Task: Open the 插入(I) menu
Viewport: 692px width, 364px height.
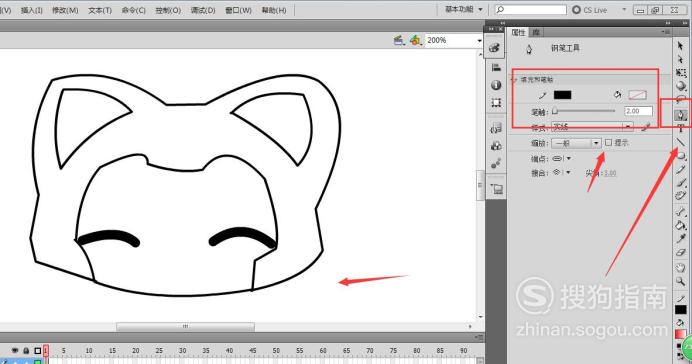Action: pos(31,10)
